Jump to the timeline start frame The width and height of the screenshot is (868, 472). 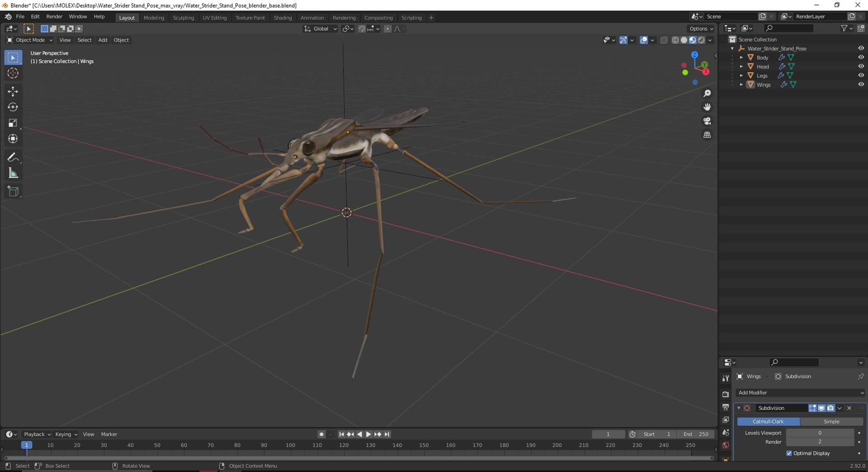click(342, 434)
